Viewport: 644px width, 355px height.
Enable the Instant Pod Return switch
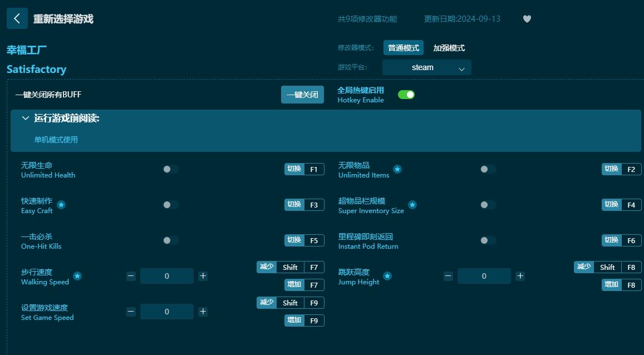pos(487,240)
